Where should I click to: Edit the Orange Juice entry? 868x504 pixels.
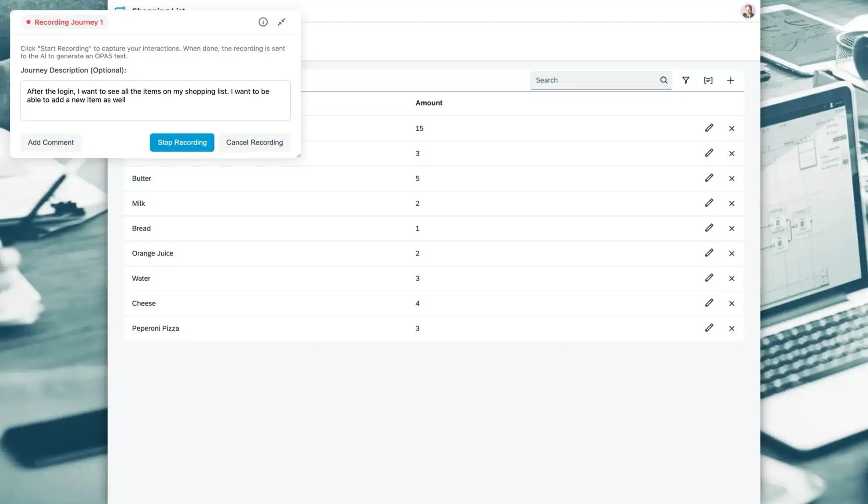pyautogui.click(x=709, y=253)
